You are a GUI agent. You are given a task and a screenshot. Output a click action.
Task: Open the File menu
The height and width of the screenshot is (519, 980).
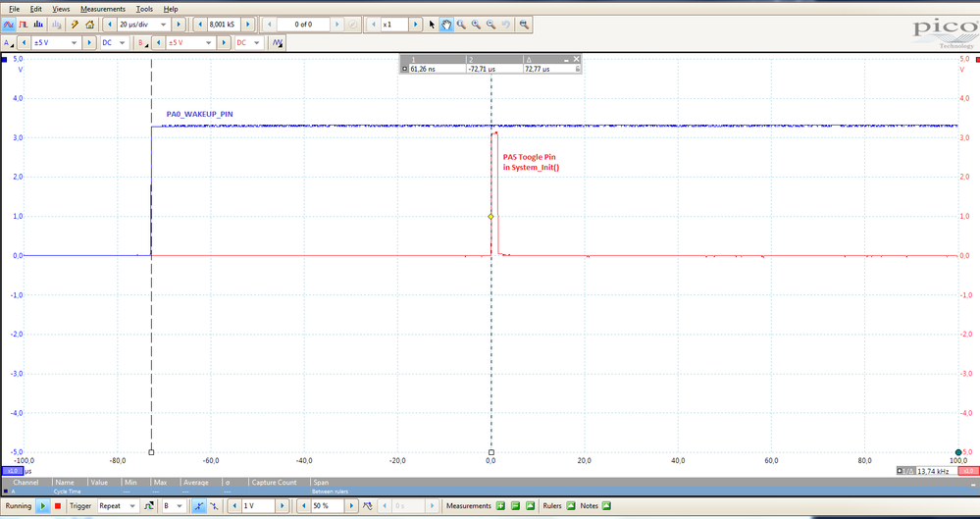(x=14, y=9)
